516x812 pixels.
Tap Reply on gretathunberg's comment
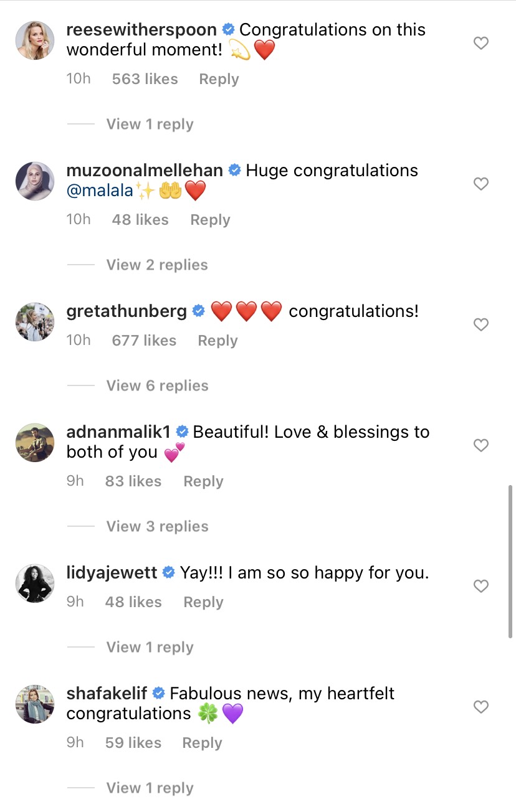(x=217, y=340)
